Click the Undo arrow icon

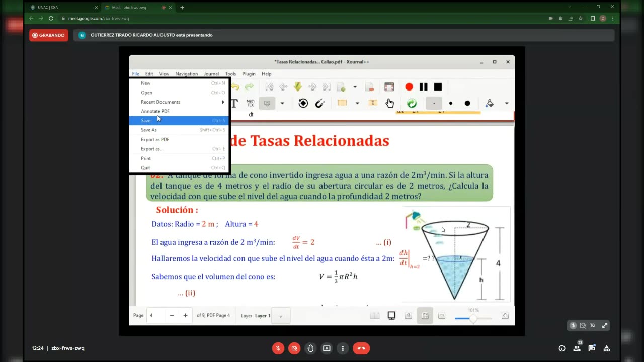(235, 87)
